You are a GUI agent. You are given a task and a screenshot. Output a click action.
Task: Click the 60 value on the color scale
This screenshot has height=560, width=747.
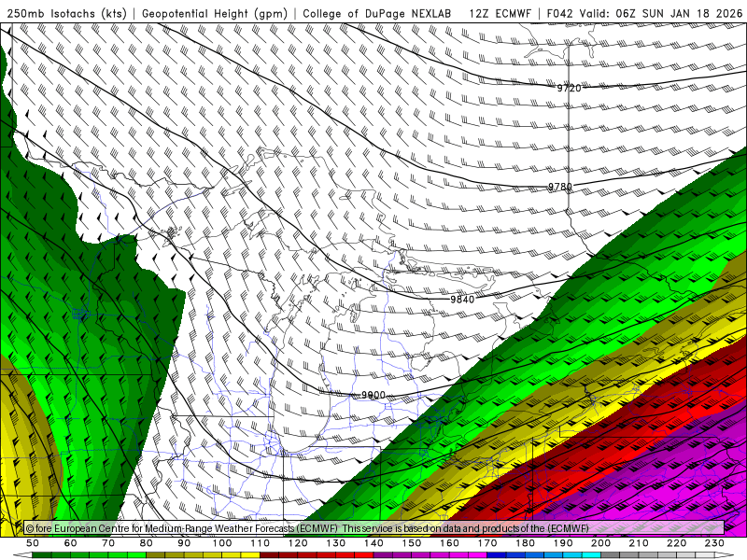pyautogui.click(x=71, y=543)
